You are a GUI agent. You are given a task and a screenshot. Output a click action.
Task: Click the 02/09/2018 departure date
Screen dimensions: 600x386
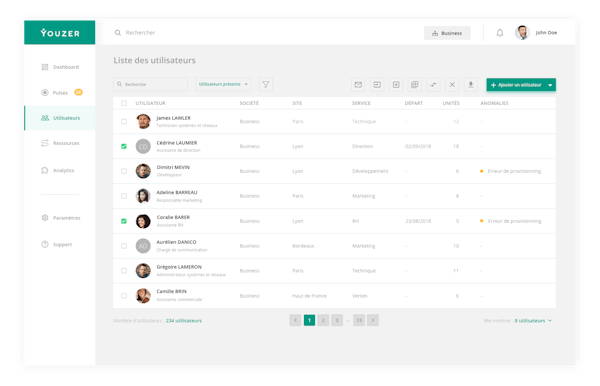(418, 147)
